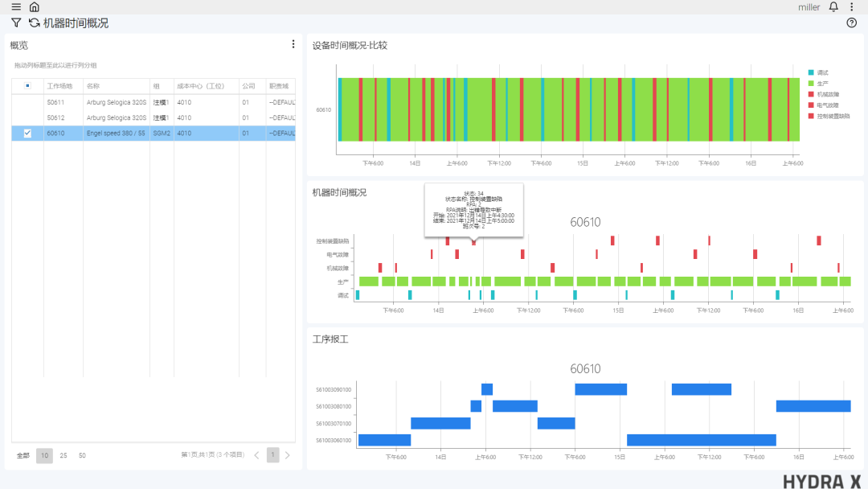Click the refresh icon beside 机器时间概况
The width and height of the screenshot is (868, 489).
[x=35, y=23]
